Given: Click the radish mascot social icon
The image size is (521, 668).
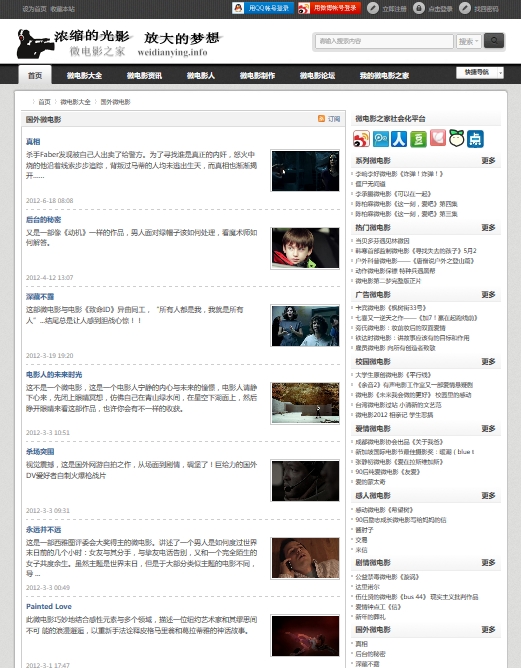Looking at the screenshot, I should tap(456, 138).
